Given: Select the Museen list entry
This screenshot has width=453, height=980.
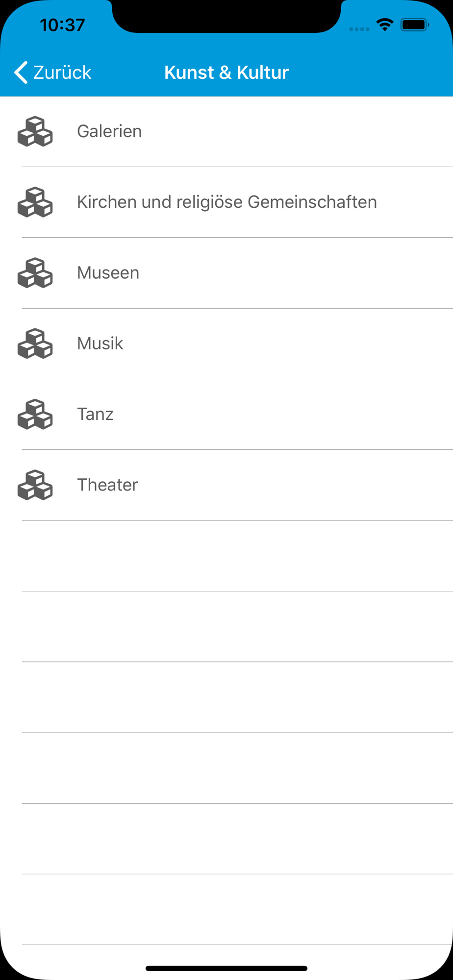Looking at the screenshot, I should [x=226, y=273].
